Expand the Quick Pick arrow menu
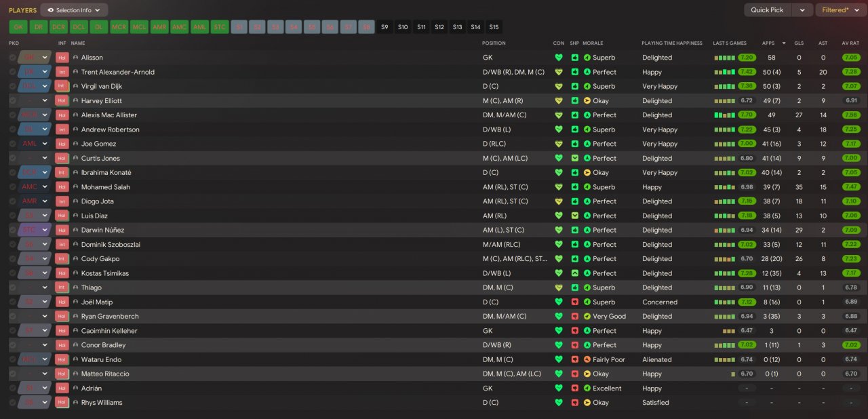The image size is (868, 419). click(802, 10)
